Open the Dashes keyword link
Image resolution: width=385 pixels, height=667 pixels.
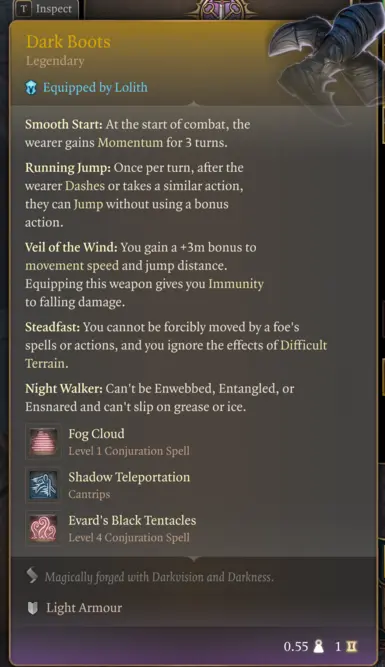tap(85, 186)
